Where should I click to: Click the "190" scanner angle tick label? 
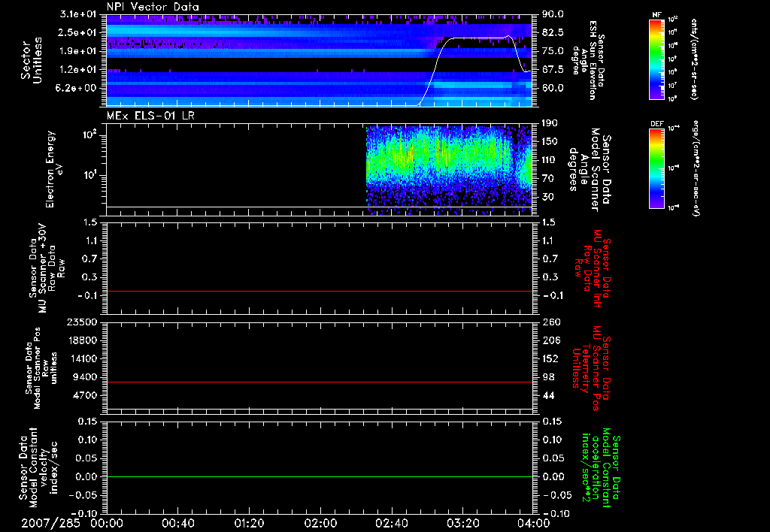tap(550, 123)
